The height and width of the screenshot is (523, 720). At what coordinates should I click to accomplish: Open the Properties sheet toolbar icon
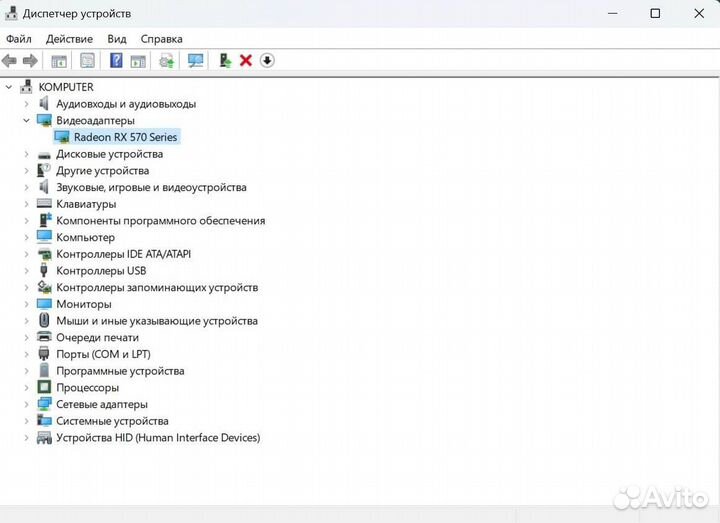(x=88, y=61)
